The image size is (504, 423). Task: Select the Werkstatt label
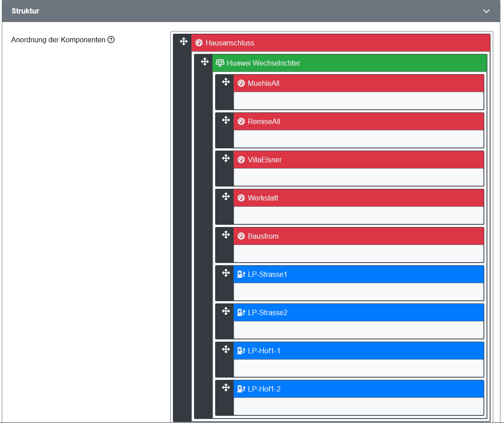click(263, 198)
